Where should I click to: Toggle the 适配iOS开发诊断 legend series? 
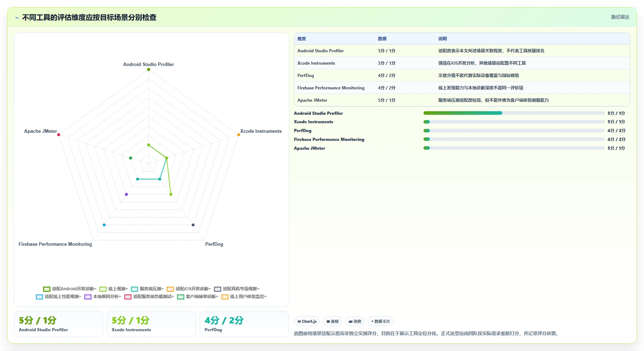click(x=189, y=289)
